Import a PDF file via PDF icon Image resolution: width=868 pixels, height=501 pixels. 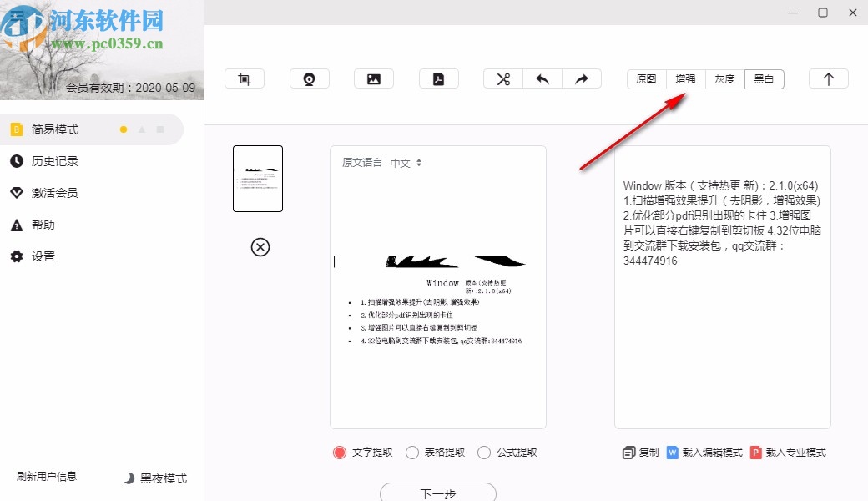[438, 78]
